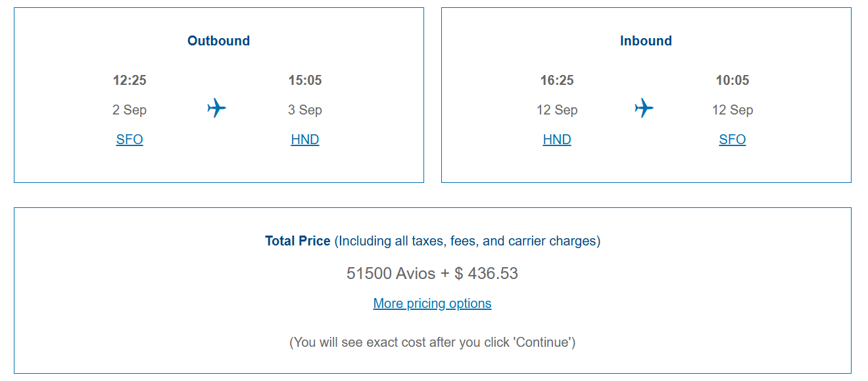Click the Inbound heading
Image resolution: width=868 pixels, height=381 pixels.
(646, 41)
